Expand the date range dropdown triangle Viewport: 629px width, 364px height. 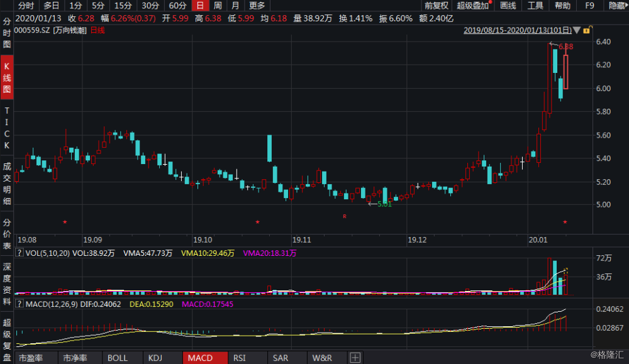(x=577, y=30)
